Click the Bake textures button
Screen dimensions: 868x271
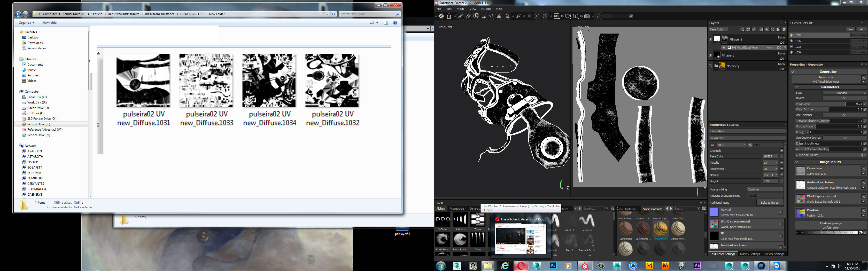coord(770,203)
